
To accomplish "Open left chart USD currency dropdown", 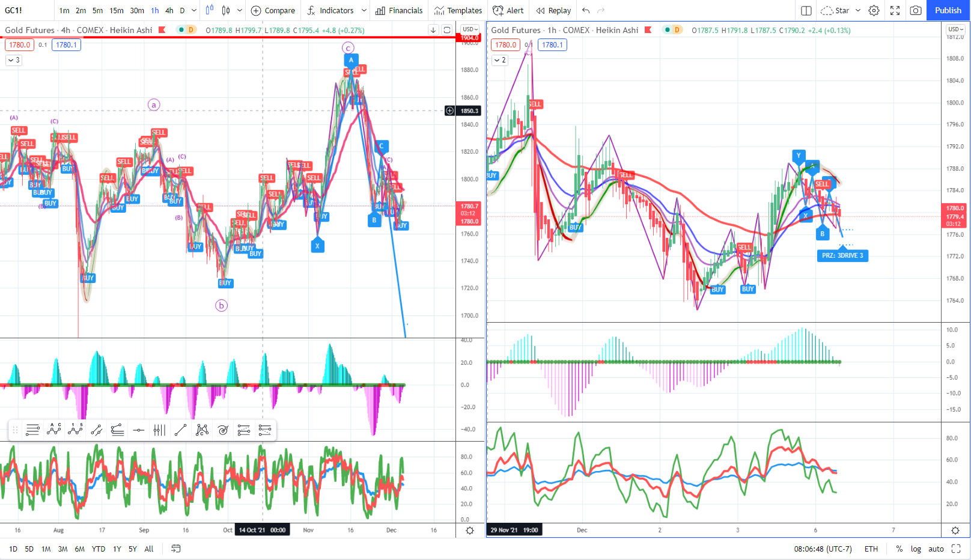I will [470, 29].
